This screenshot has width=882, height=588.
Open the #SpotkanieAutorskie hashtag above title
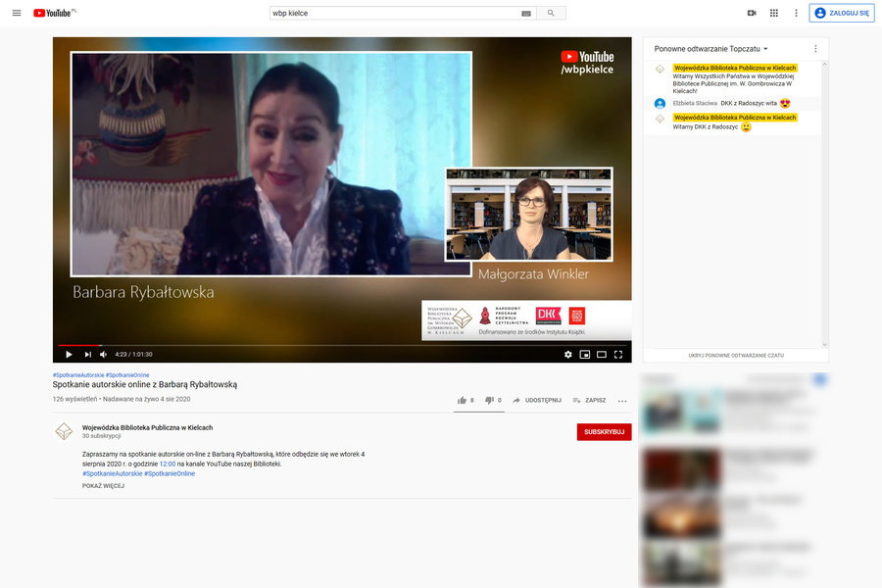point(78,374)
